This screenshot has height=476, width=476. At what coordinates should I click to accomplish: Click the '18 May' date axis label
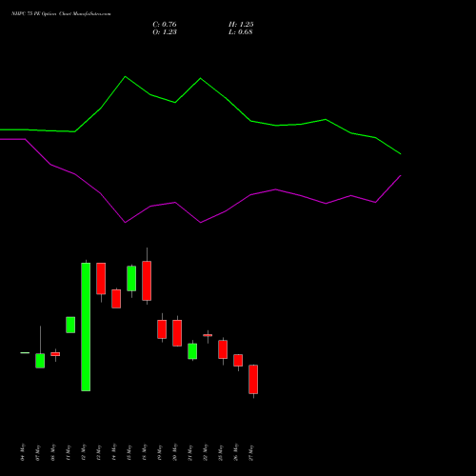[145, 452]
